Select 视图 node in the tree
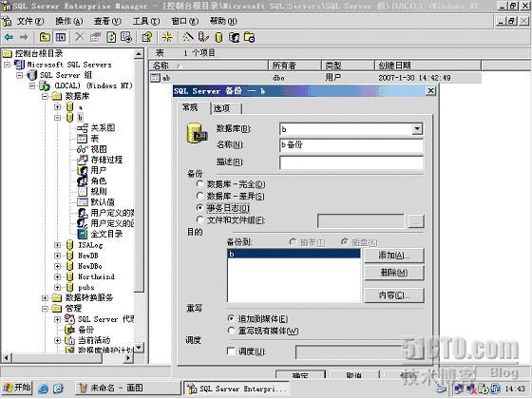Viewport: 532px width, 399px height. (x=99, y=149)
